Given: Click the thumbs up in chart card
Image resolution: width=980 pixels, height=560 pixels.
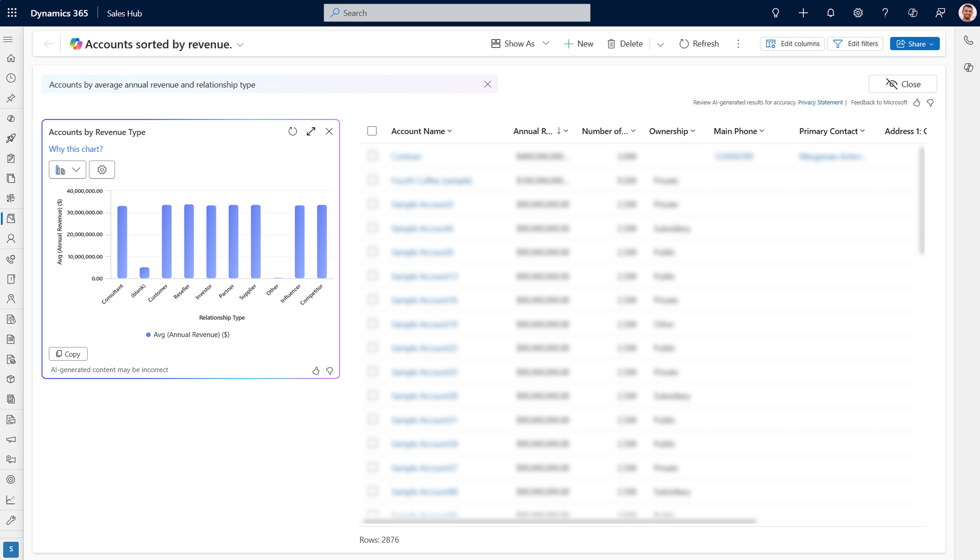Looking at the screenshot, I should click(x=316, y=371).
